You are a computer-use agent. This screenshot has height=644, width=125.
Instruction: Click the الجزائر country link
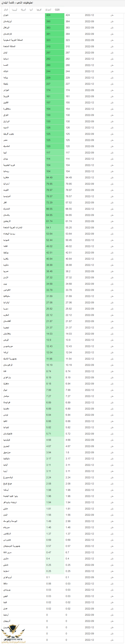(x=6, y=90)
